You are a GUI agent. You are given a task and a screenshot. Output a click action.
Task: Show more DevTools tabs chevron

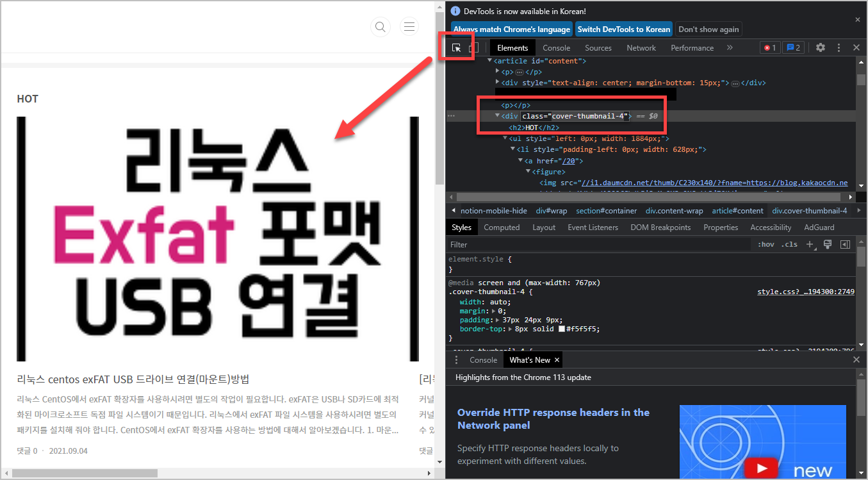click(730, 47)
